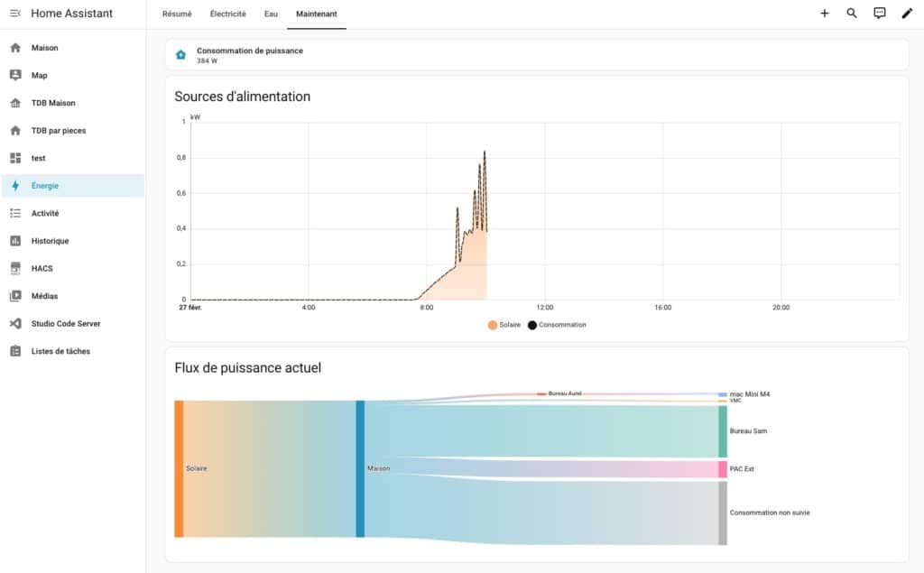Select the Eau tab
The width and height of the screenshot is (924, 573).
coord(271,14)
